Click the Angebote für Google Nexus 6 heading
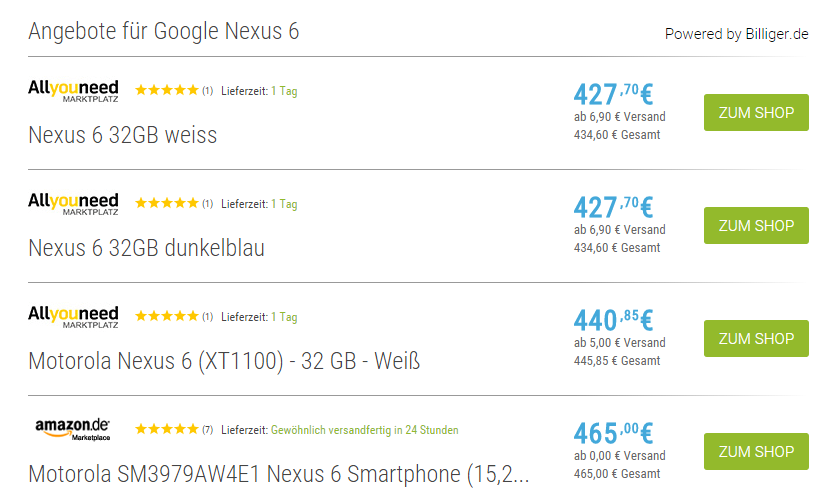Viewport: 837px width, 498px height. (163, 31)
